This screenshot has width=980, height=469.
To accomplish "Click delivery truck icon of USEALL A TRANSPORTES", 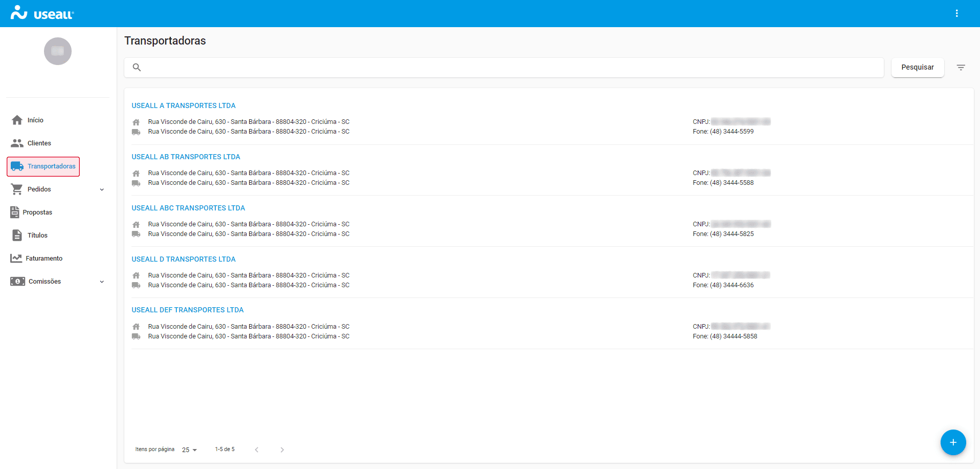I will tap(136, 132).
